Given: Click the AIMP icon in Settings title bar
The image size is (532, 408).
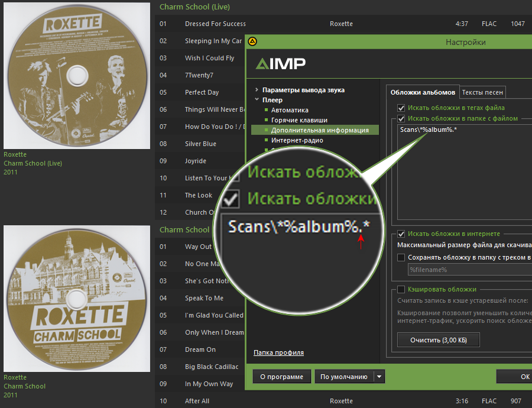Looking at the screenshot, I should click(x=252, y=42).
